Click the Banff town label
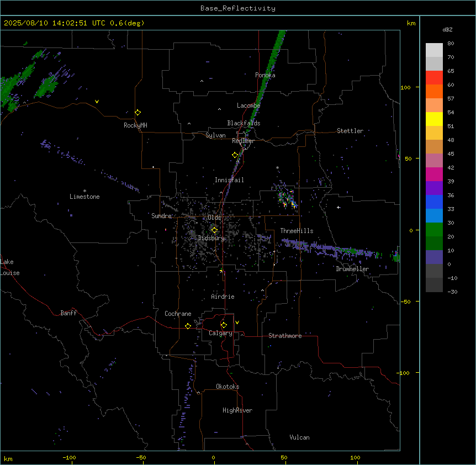The width and height of the screenshot is (476, 465). tap(68, 313)
